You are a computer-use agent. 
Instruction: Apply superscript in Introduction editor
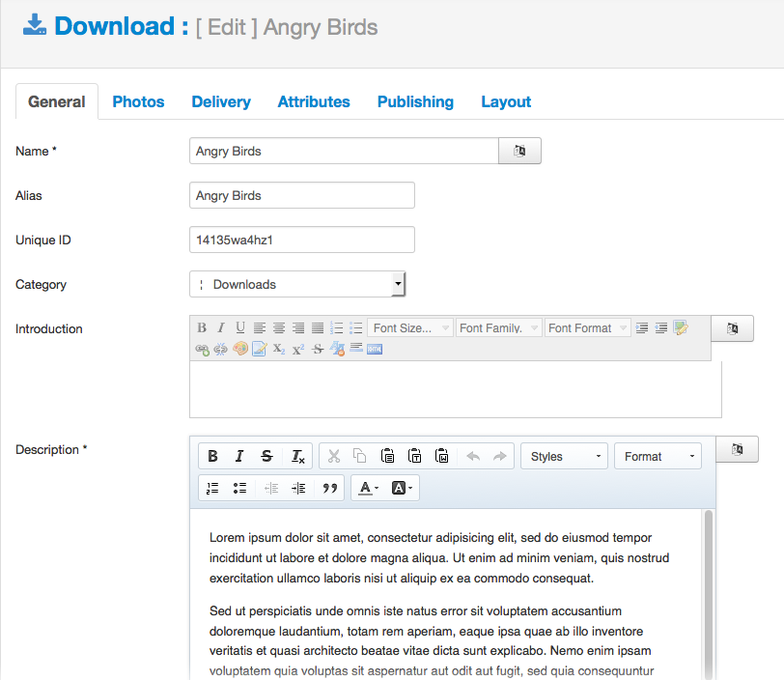tap(298, 349)
